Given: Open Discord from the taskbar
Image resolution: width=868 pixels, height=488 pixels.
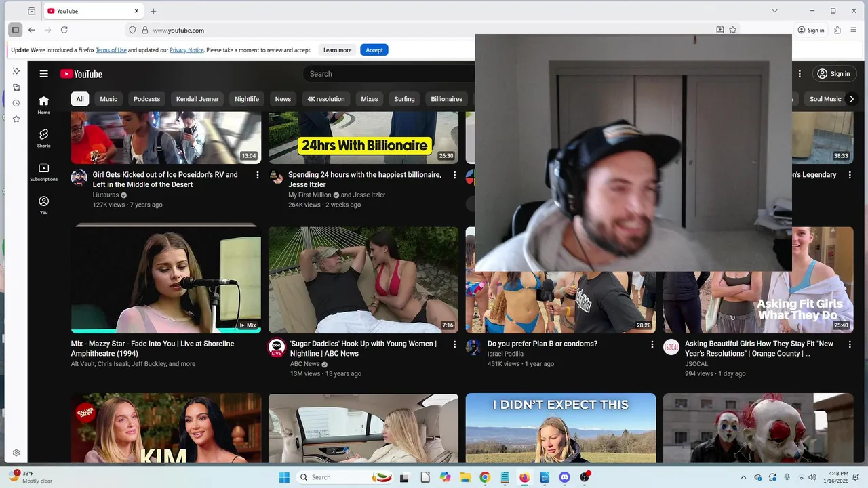Looking at the screenshot, I should pyautogui.click(x=564, y=477).
